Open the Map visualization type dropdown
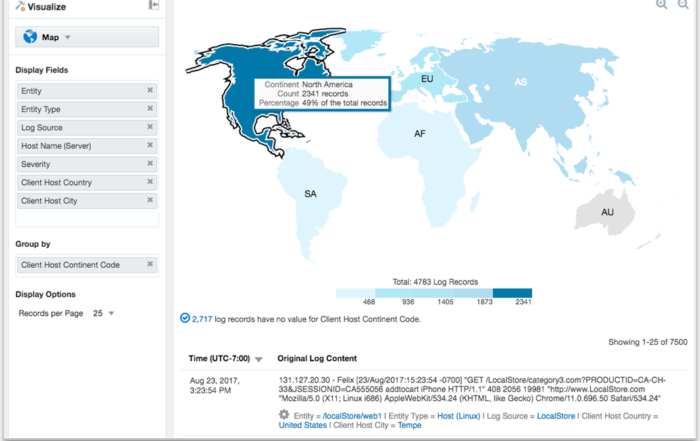This screenshot has height=441, width=700. tap(87, 37)
